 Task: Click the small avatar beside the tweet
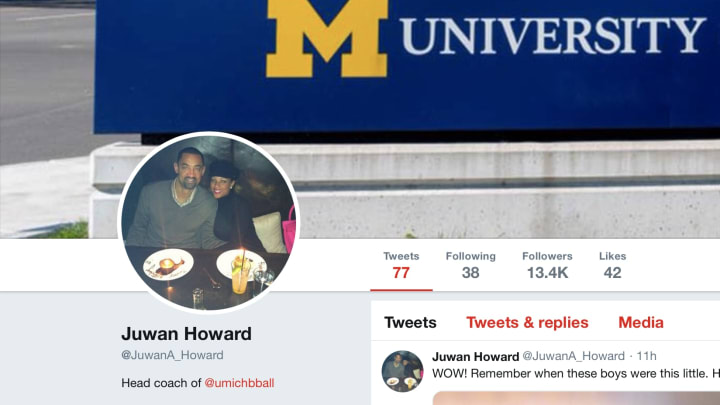(x=402, y=371)
